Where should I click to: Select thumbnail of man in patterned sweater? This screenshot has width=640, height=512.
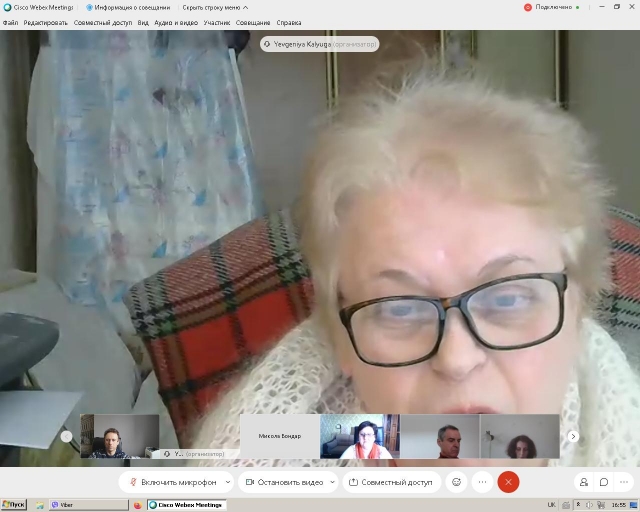pos(120,436)
